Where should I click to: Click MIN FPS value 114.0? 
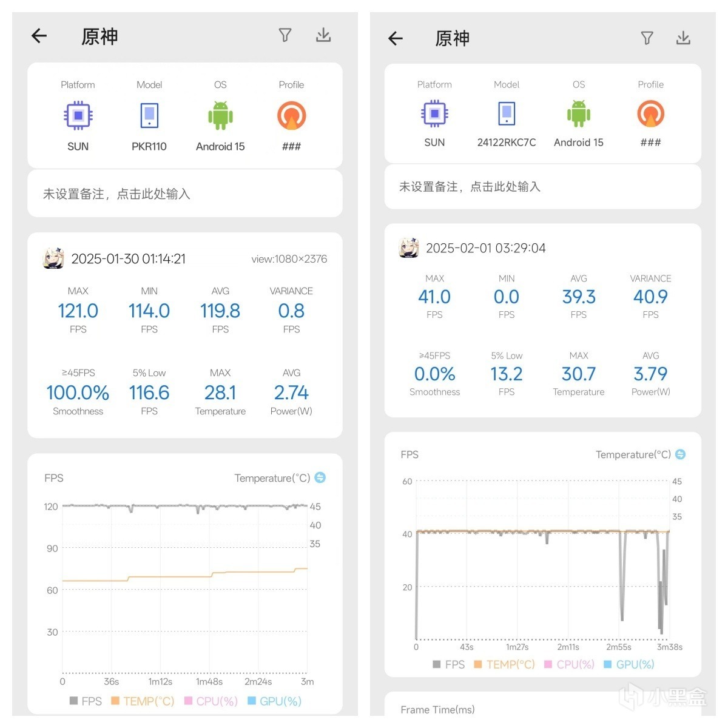click(149, 311)
